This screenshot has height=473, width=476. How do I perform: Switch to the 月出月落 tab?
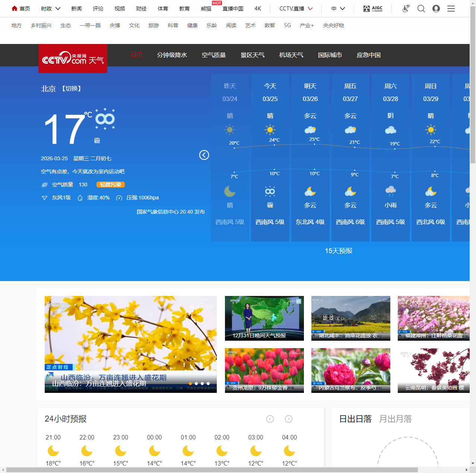395,419
